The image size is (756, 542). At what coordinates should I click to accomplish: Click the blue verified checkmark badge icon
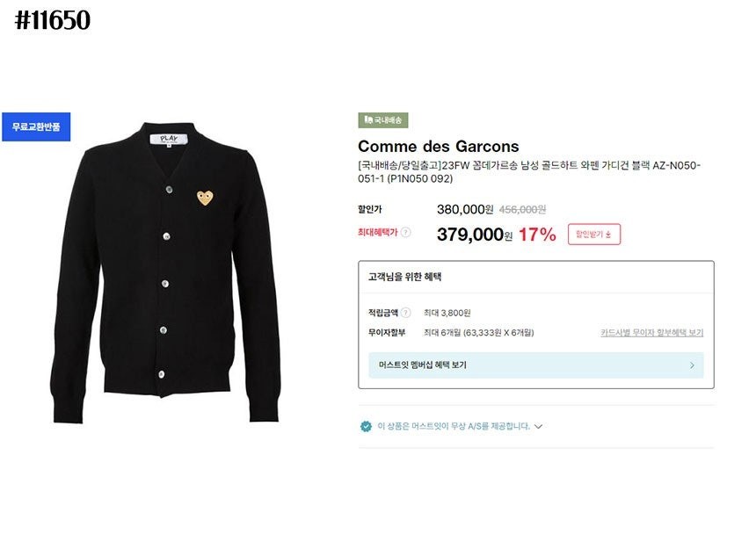[366, 426]
